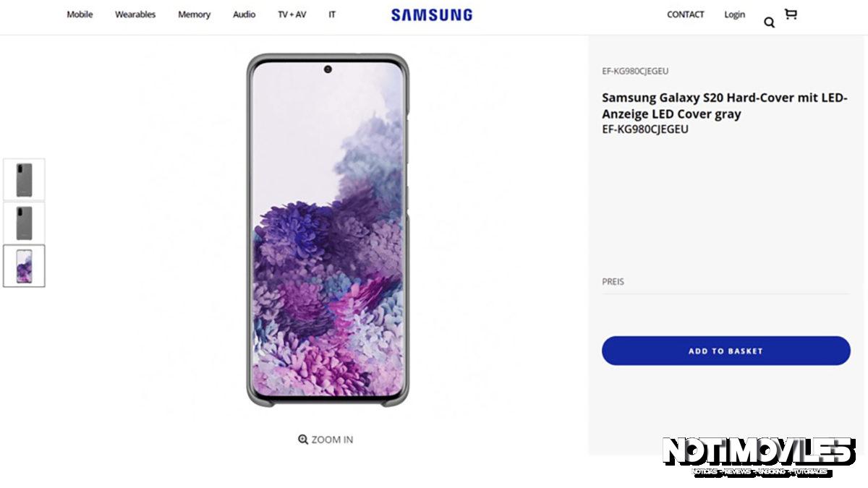Open the search icon

(x=769, y=22)
